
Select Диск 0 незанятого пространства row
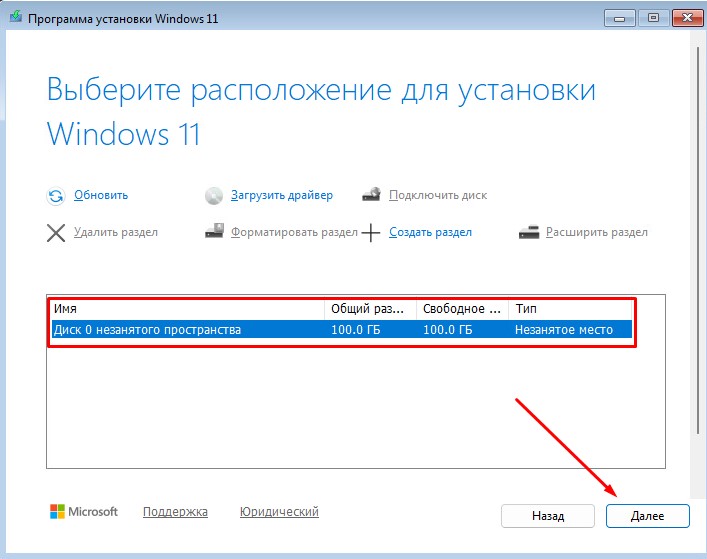(x=342, y=330)
